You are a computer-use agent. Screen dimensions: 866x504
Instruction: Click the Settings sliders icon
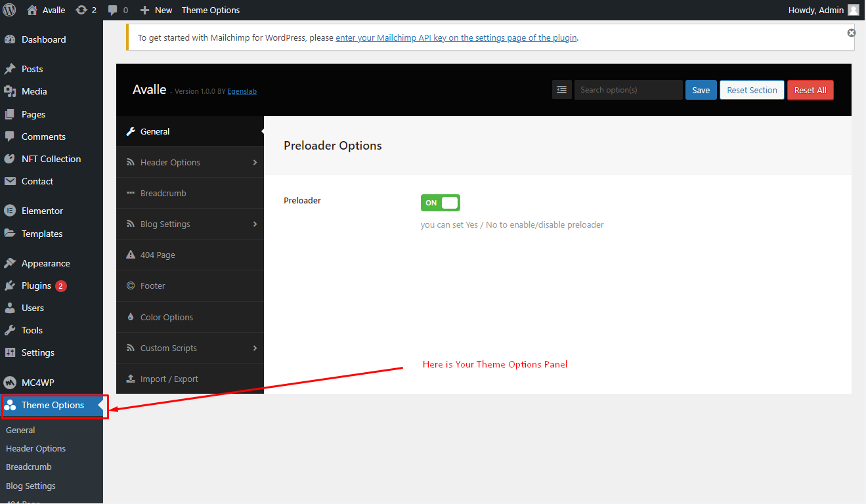coord(10,352)
